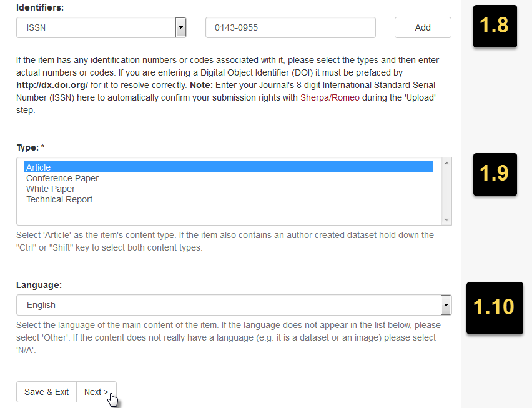The image size is (532, 408).
Task: Select Conference Paper in the Type list
Action: (x=62, y=178)
